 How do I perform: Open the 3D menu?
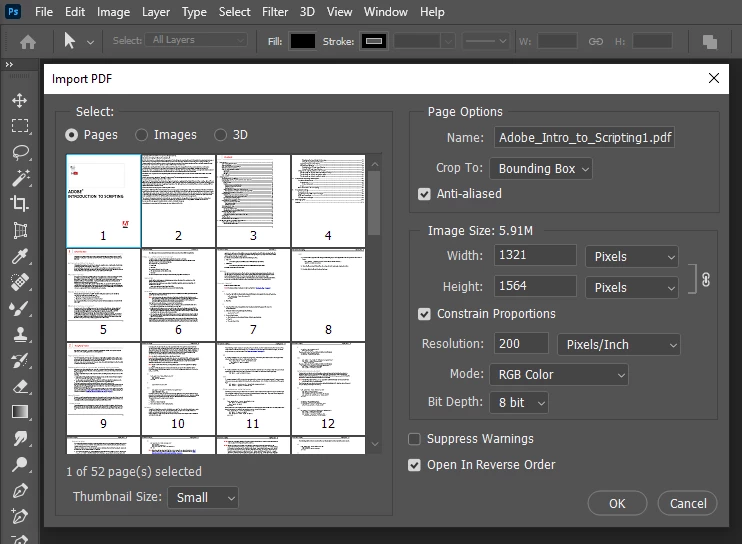[307, 12]
